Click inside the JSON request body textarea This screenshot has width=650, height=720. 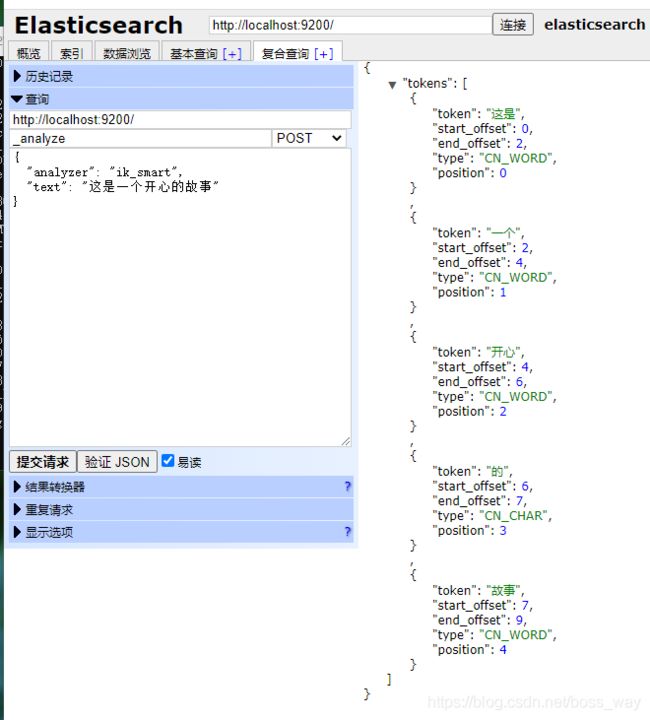coord(180,297)
